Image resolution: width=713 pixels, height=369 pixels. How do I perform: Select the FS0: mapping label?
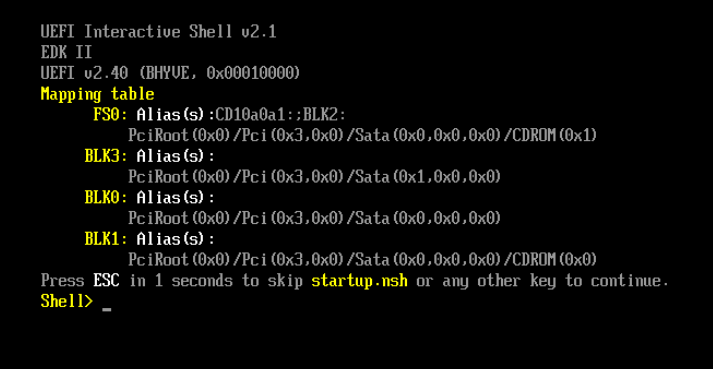point(111,115)
